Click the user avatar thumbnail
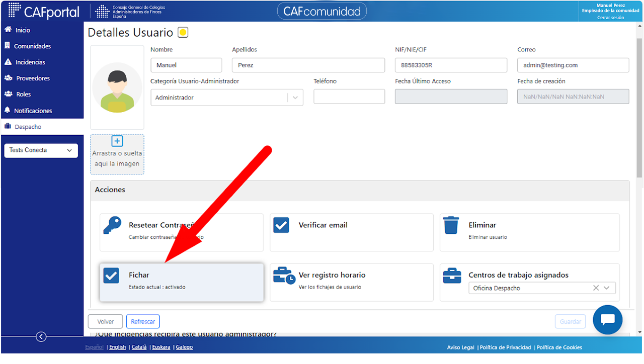The height and width of the screenshot is (364, 644). click(x=117, y=87)
